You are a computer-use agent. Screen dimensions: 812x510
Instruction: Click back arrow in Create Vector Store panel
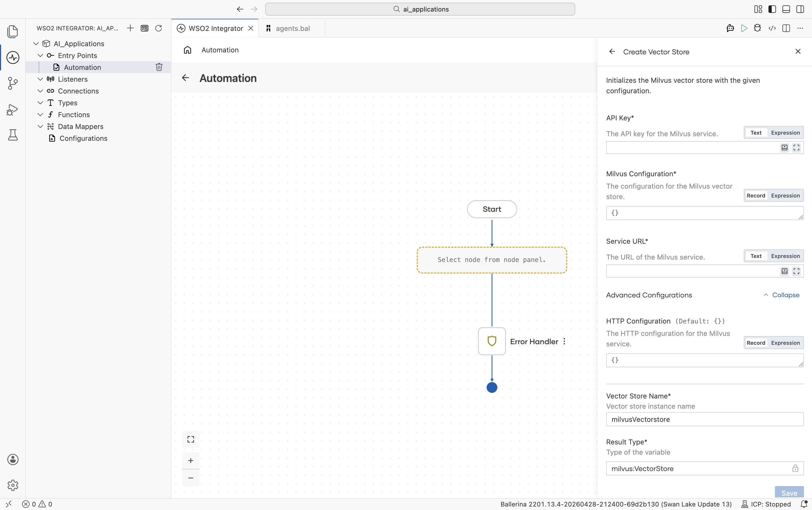click(612, 52)
